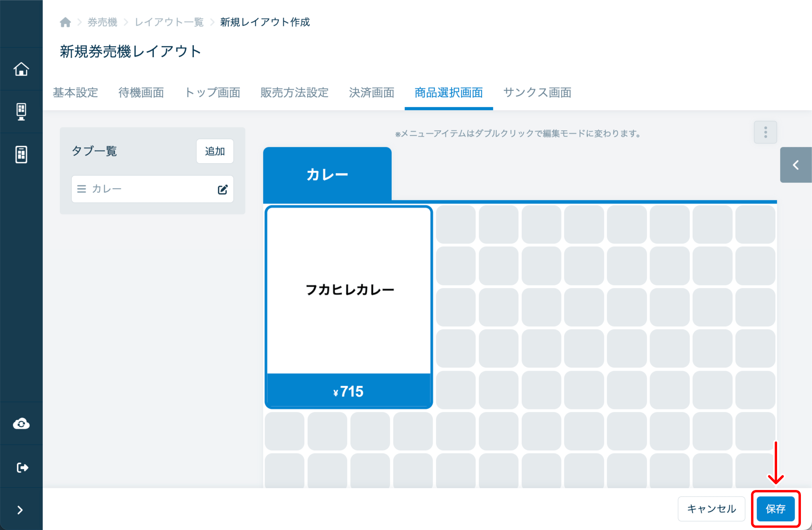812x530 pixels.
Task: Open the three-dot vertical options menu
Action: [x=765, y=132]
